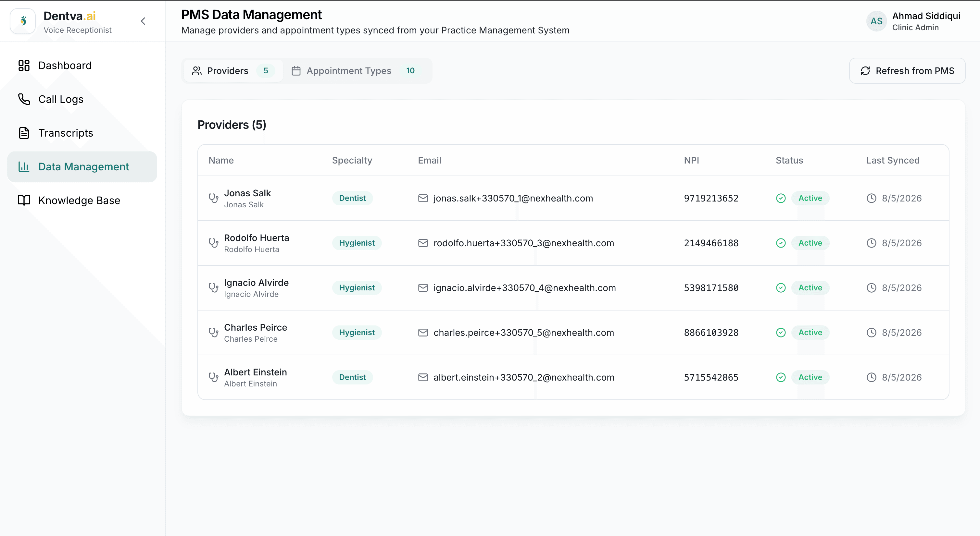Click the clock icon in Charles Peirce's row
The width and height of the screenshot is (980, 536).
[871, 333]
